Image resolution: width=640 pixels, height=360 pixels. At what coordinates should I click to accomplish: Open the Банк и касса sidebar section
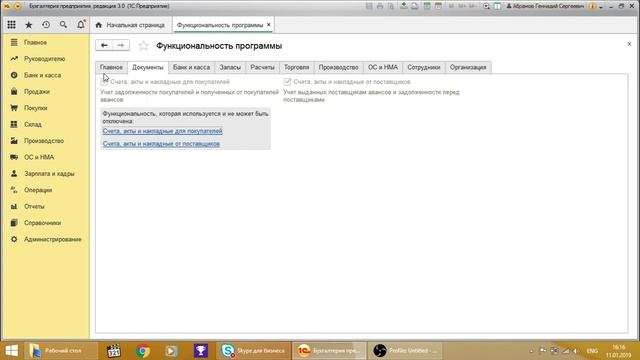point(45,75)
